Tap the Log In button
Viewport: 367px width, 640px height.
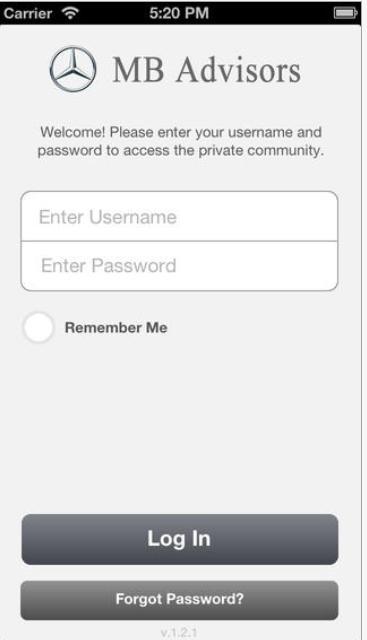(x=180, y=539)
